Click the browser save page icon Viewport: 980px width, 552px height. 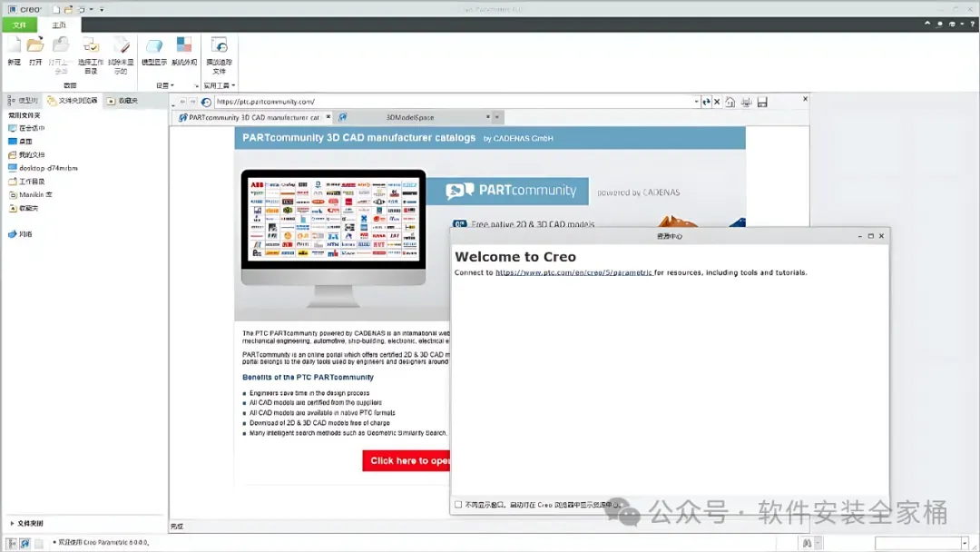(762, 102)
